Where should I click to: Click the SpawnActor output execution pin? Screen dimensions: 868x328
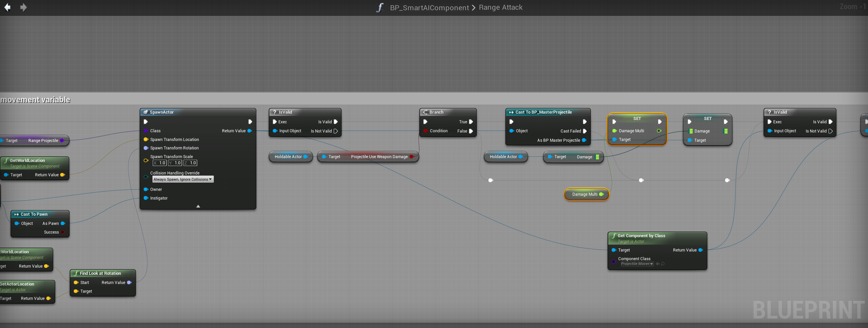pyautogui.click(x=250, y=122)
